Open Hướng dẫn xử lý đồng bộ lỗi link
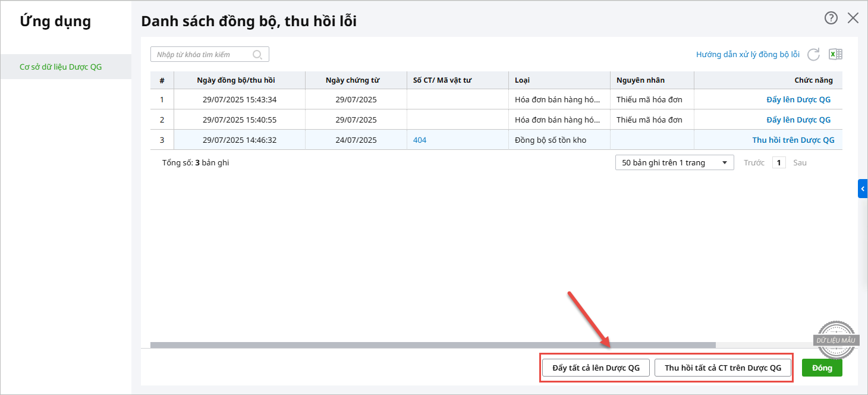This screenshot has height=395, width=868. coord(748,54)
